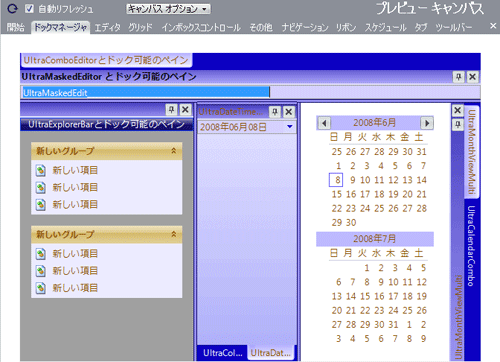Select the タブ tab
The width and height of the screenshot is (500, 362).
pos(421,27)
